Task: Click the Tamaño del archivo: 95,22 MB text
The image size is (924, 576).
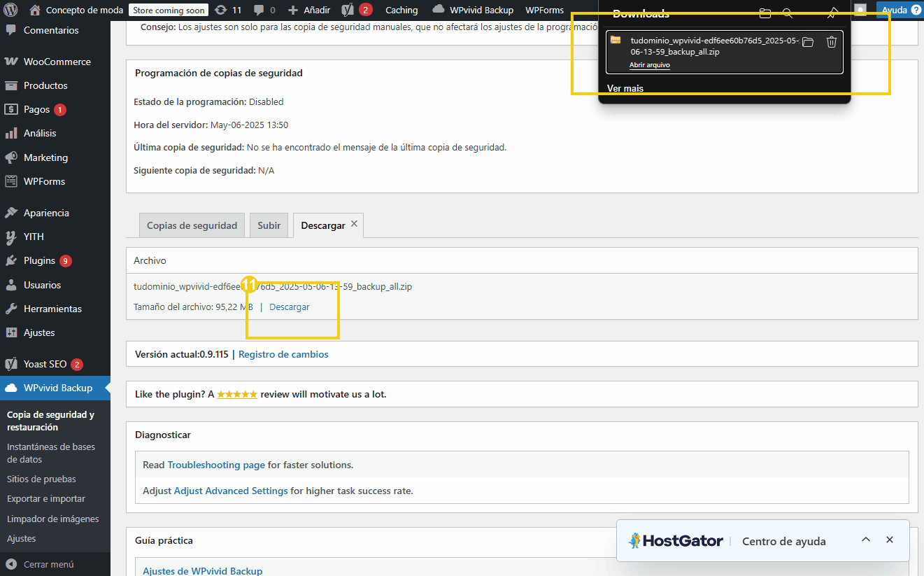Action: click(194, 307)
